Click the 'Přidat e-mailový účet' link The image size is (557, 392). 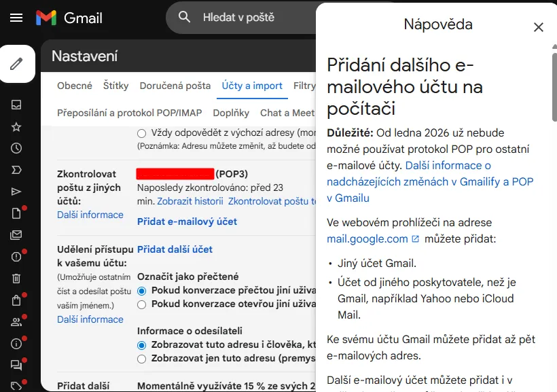tap(187, 221)
